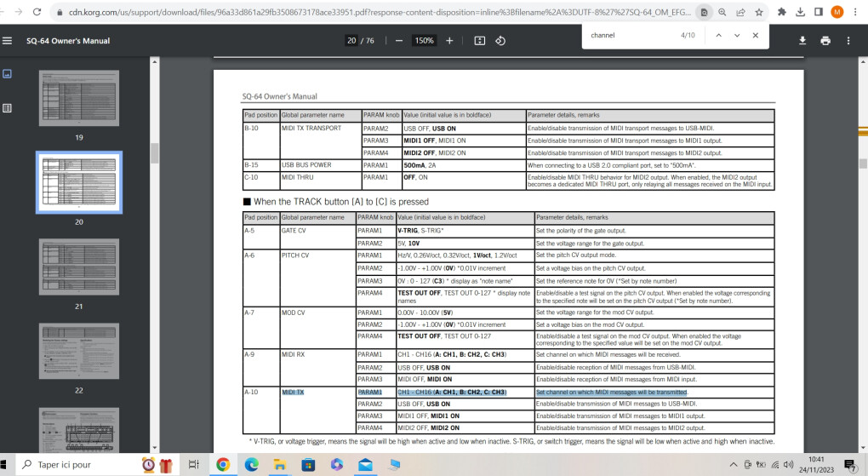868x476 pixels.
Task: Click the browser zoom magnifier icon
Action: pyautogui.click(x=722, y=12)
